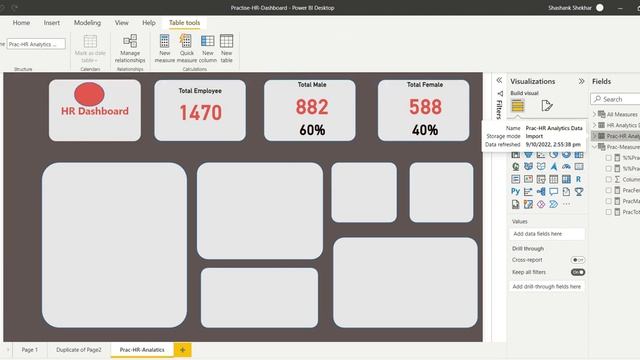
Task: Pick the Python visual icon
Action: (x=516, y=191)
